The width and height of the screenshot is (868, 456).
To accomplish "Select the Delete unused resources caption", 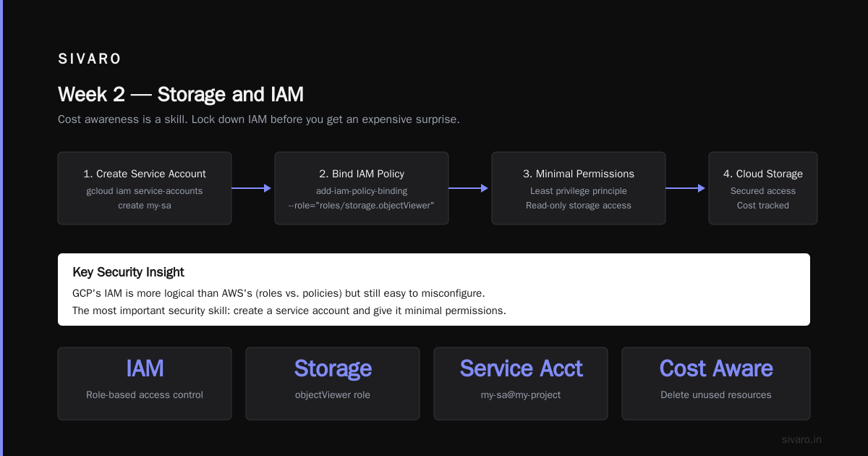I will pos(716,395).
